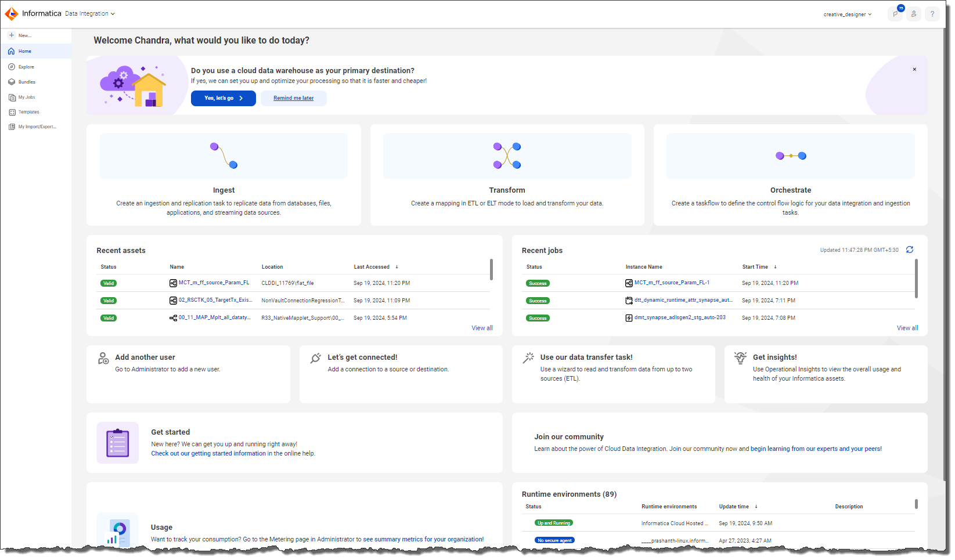Image resolution: width=955 pixels, height=560 pixels.
Task: Refresh the Recent jobs list
Action: pyautogui.click(x=910, y=250)
